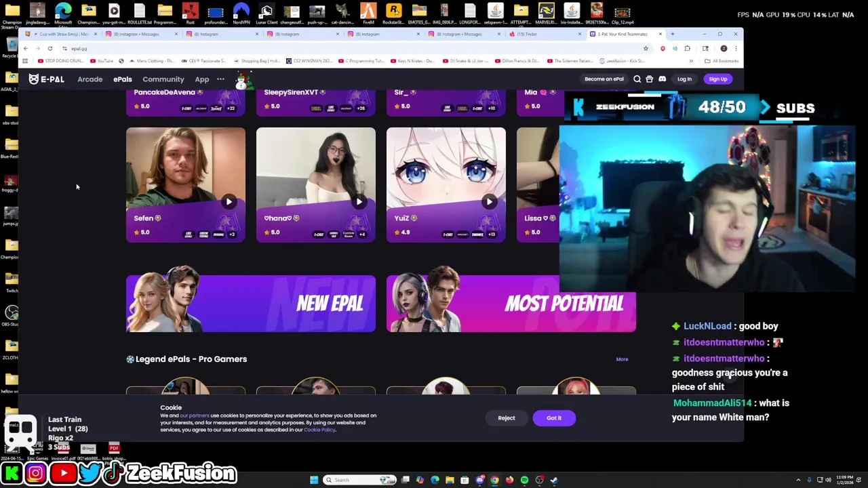Reject the cookie consent
Viewport: 868px width, 488px height.
[506, 418]
